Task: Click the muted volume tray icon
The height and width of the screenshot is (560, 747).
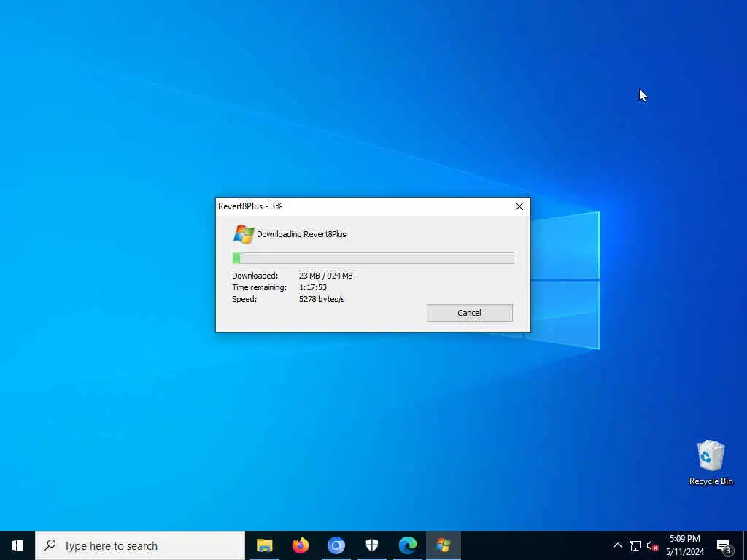Action: [x=652, y=545]
